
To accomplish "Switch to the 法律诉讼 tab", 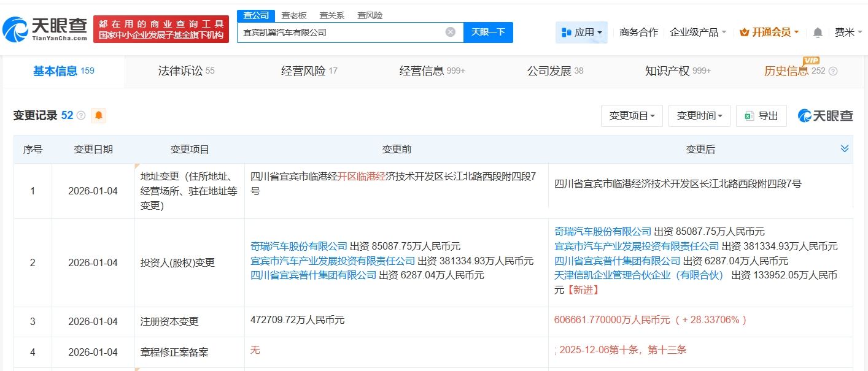I will pyautogui.click(x=186, y=71).
